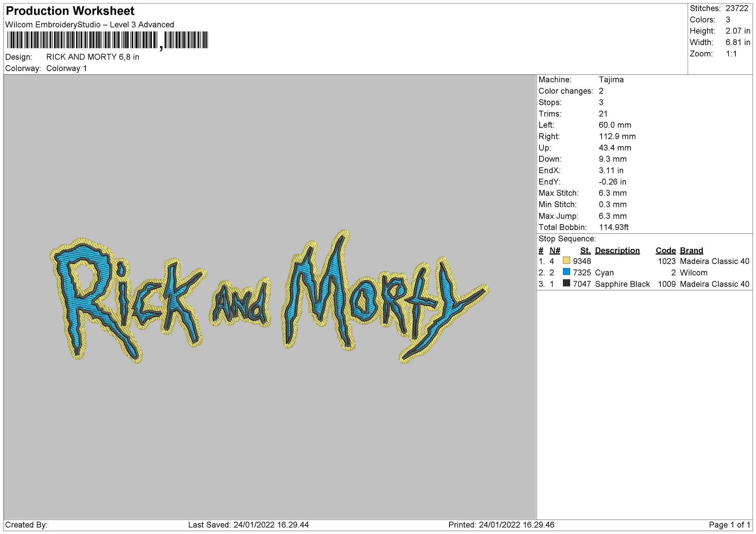The height and width of the screenshot is (534, 756).
Task: Click the Cyan 7325 thread color swatch
Action: pyautogui.click(x=566, y=272)
